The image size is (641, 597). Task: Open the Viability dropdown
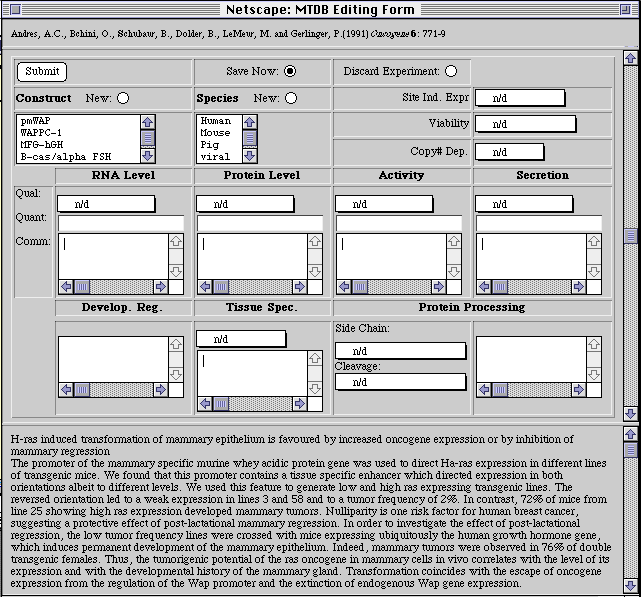525,124
